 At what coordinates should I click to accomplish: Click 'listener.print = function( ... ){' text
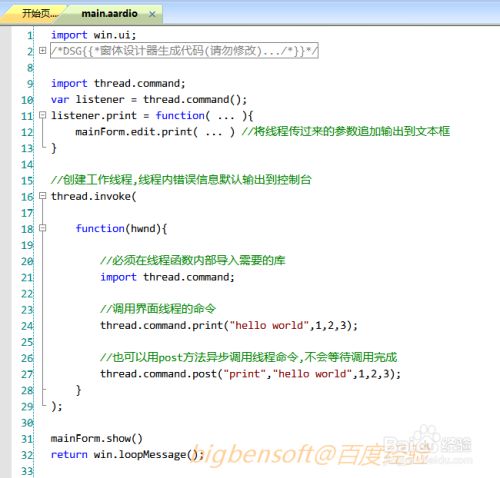pyautogui.click(x=152, y=116)
